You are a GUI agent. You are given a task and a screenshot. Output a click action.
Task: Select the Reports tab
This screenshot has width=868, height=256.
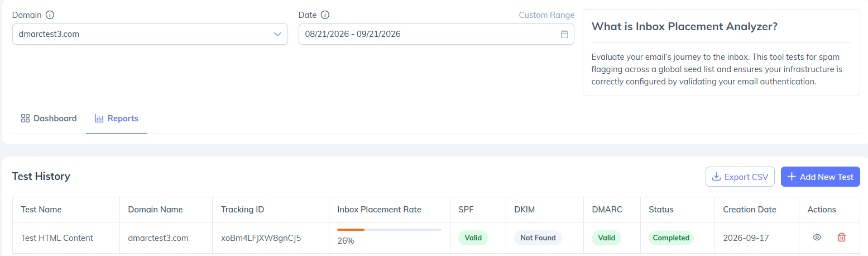pyautogui.click(x=117, y=118)
